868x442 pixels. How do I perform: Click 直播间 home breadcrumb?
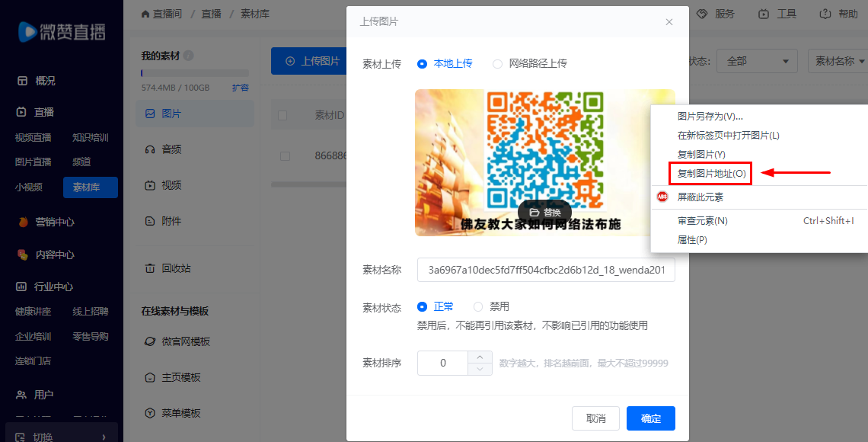(x=161, y=14)
